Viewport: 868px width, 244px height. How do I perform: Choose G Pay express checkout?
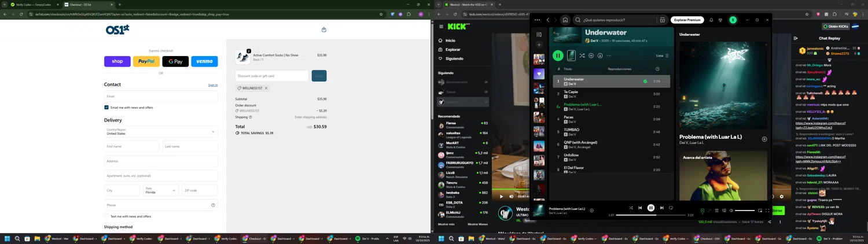tap(175, 61)
